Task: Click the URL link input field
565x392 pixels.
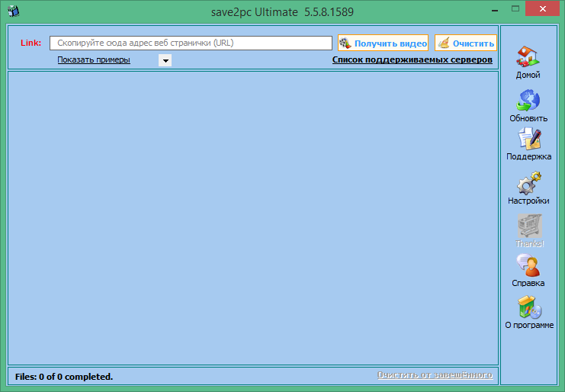Action: (191, 43)
